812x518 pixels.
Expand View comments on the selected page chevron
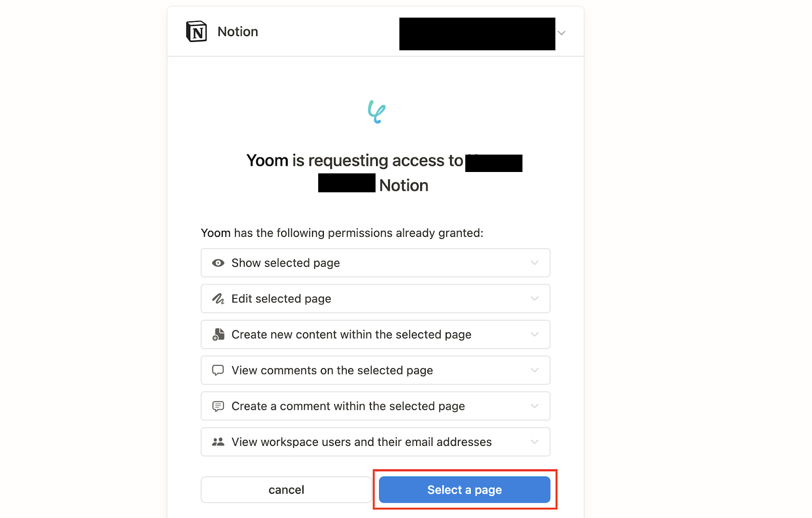pyautogui.click(x=534, y=370)
